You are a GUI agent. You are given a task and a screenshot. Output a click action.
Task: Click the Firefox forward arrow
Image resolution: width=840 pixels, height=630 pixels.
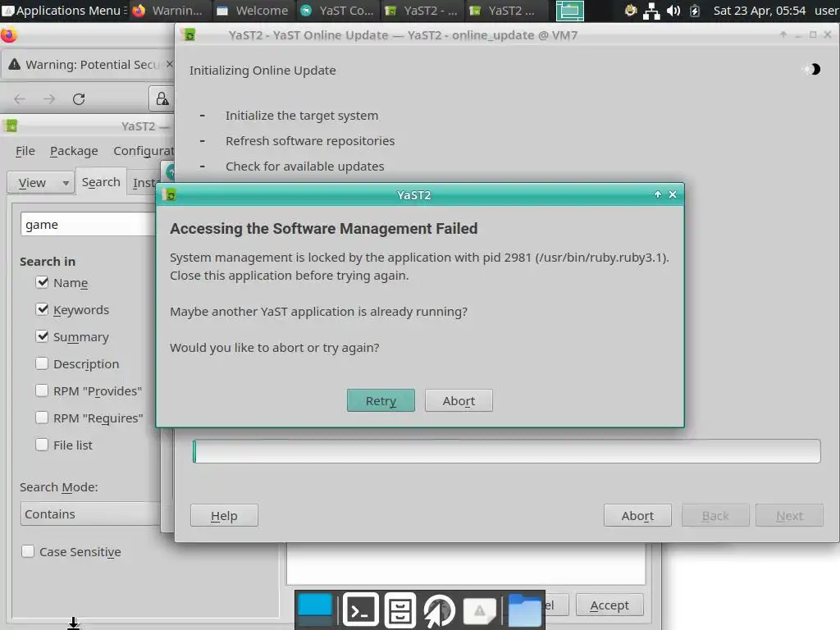[49, 99]
